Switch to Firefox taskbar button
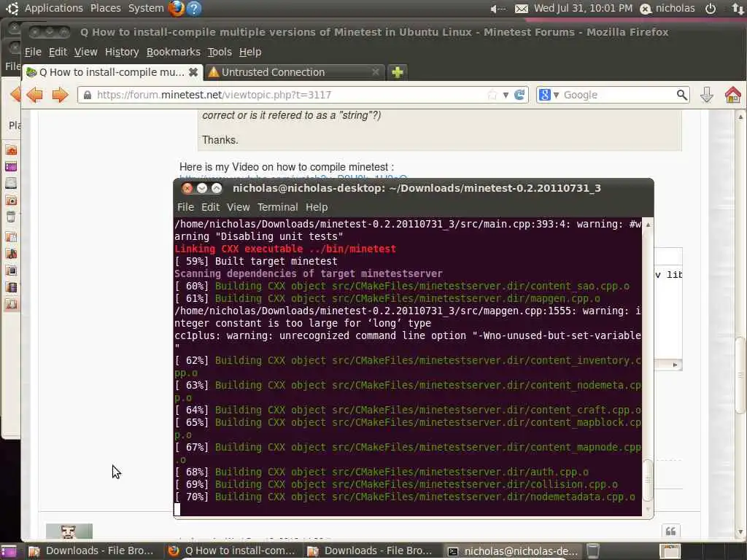The width and height of the screenshot is (747, 560). pos(232,551)
